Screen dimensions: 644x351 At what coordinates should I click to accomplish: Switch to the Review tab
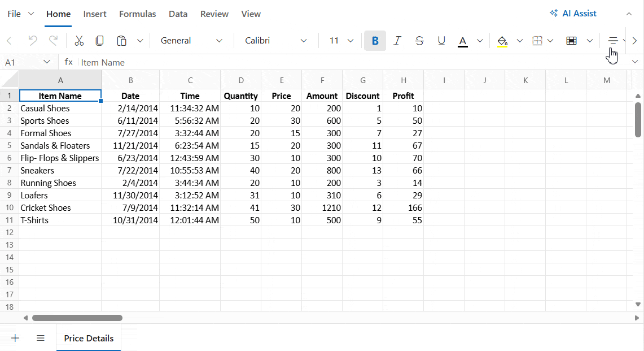tap(214, 14)
